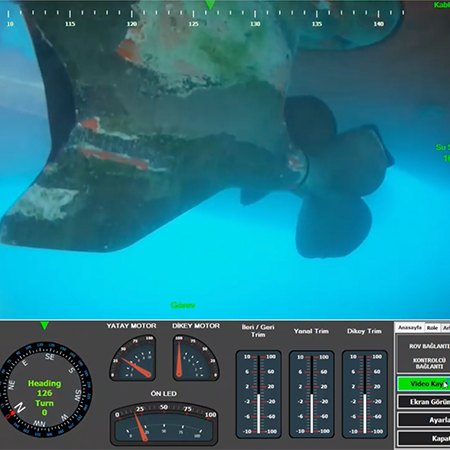Click the İleri / Geri Trim label
Viewport: 450px width, 450px height.
[258, 331]
